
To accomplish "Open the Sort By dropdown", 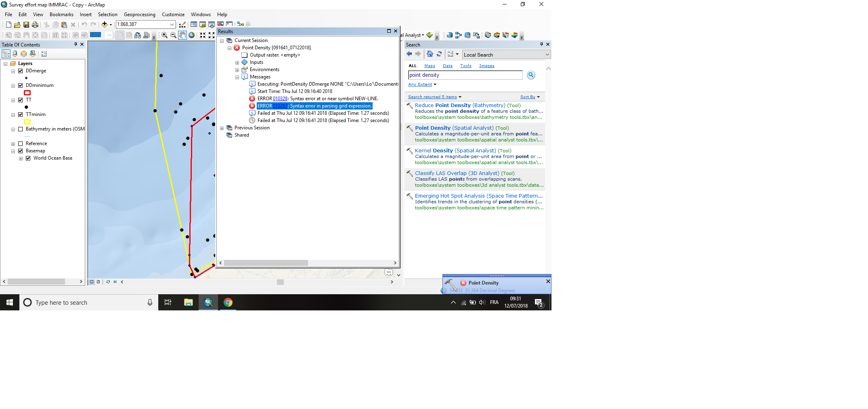I will [x=530, y=97].
